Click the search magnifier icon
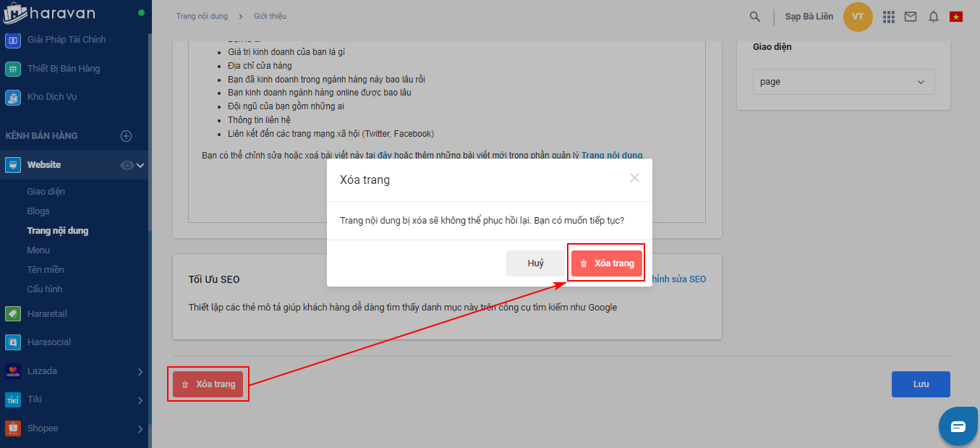This screenshot has width=980, height=448. (755, 17)
